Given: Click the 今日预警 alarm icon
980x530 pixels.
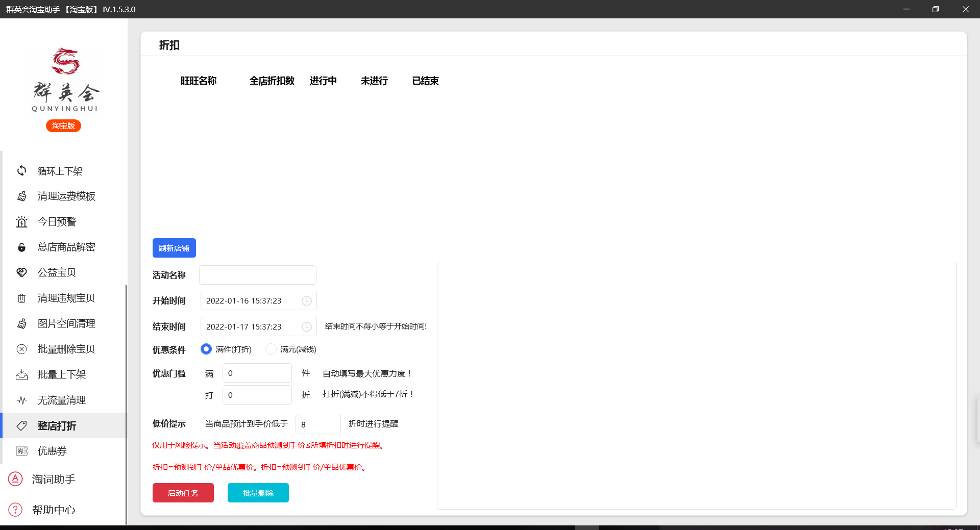Looking at the screenshot, I should point(21,222).
